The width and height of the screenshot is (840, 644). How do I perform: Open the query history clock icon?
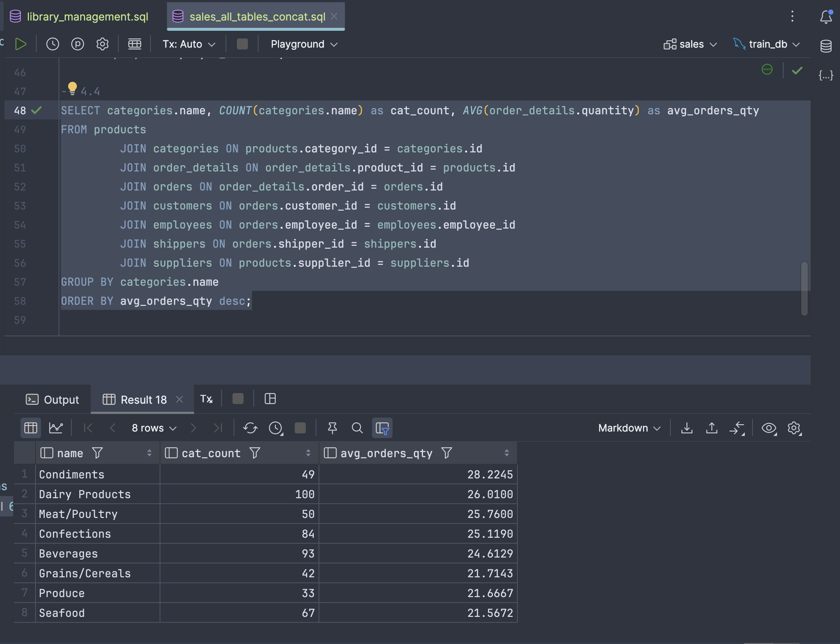(52, 44)
